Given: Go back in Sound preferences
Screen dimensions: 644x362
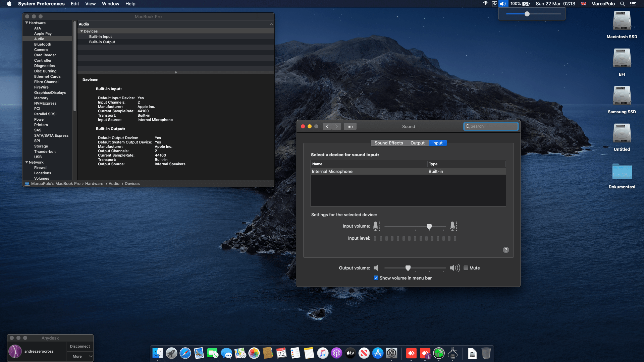Looking at the screenshot, I should point(327,126).
